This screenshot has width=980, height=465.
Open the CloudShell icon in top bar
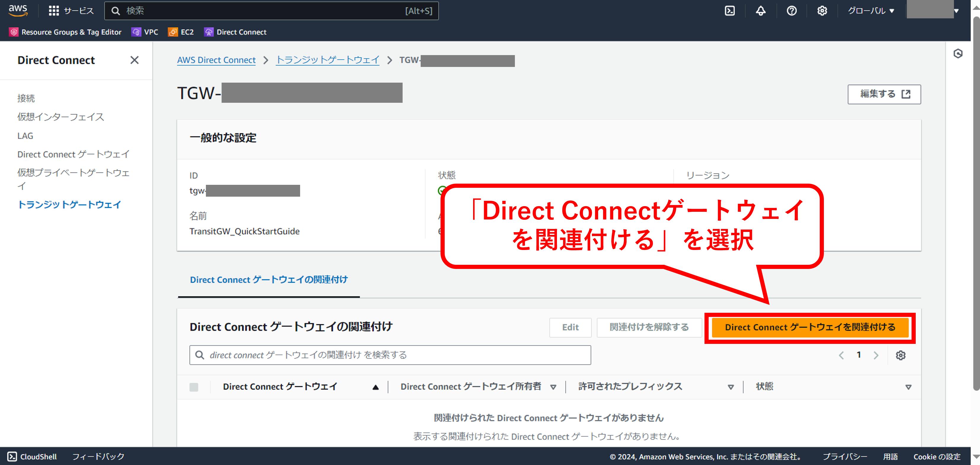click(x=730, y=11)
